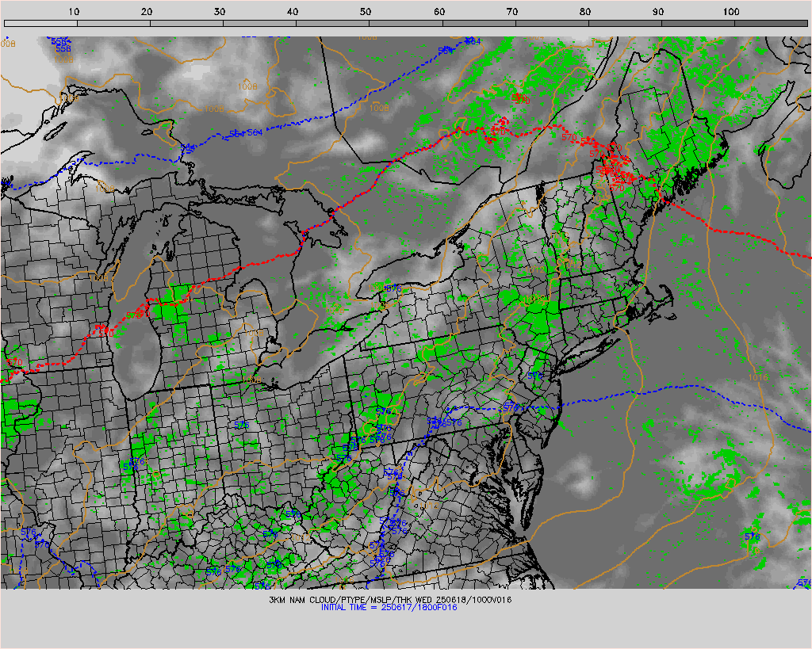Click the scale label 100

[731, 12]
